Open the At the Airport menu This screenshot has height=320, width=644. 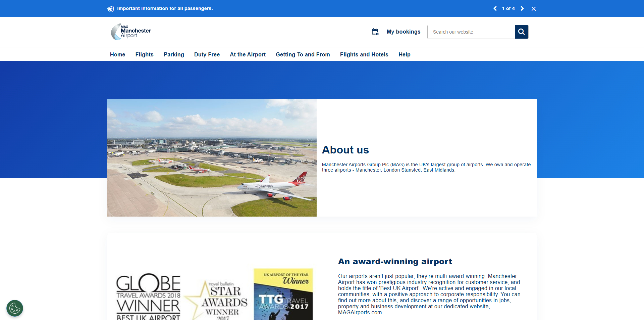pos(248,54)
